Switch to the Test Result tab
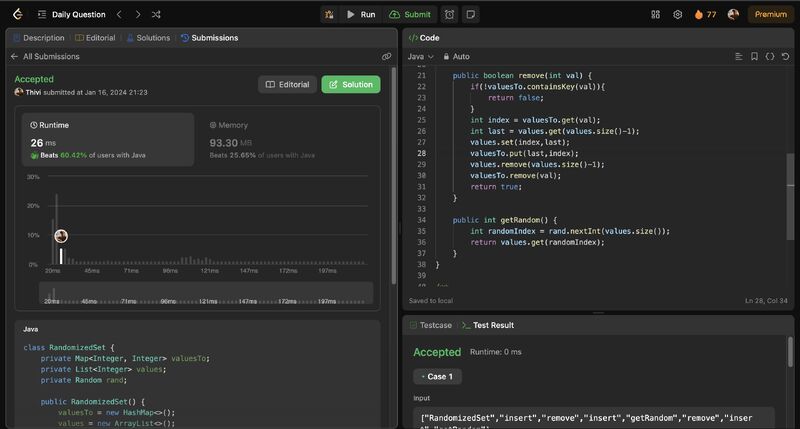 (x=488, y=325)
